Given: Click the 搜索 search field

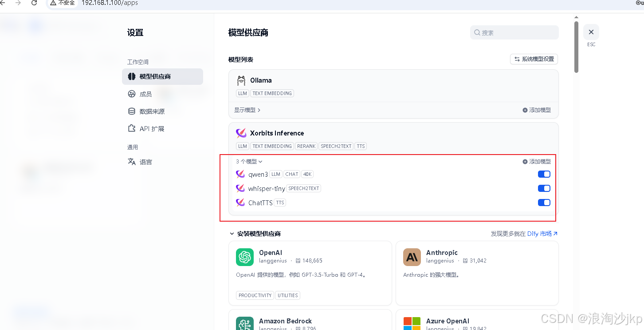Looking at the screenshot, I should point(514,32).
